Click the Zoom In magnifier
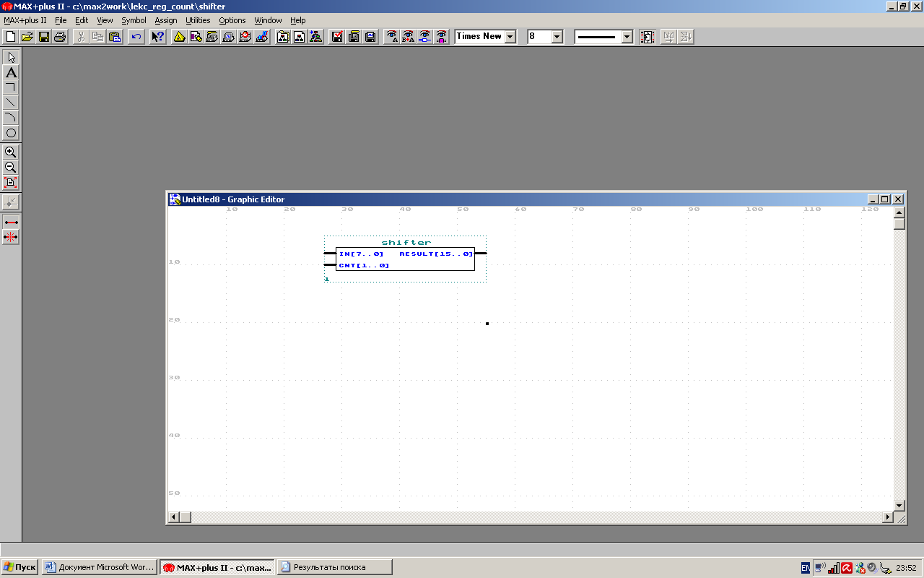924x578 pixels. pos(11,152)
